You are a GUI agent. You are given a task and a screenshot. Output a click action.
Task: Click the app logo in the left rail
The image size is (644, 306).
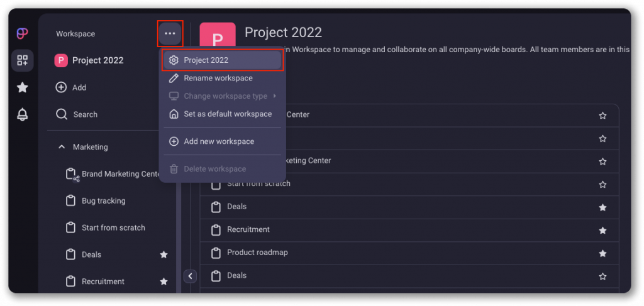pyautogui.click(x=22, y=33)
